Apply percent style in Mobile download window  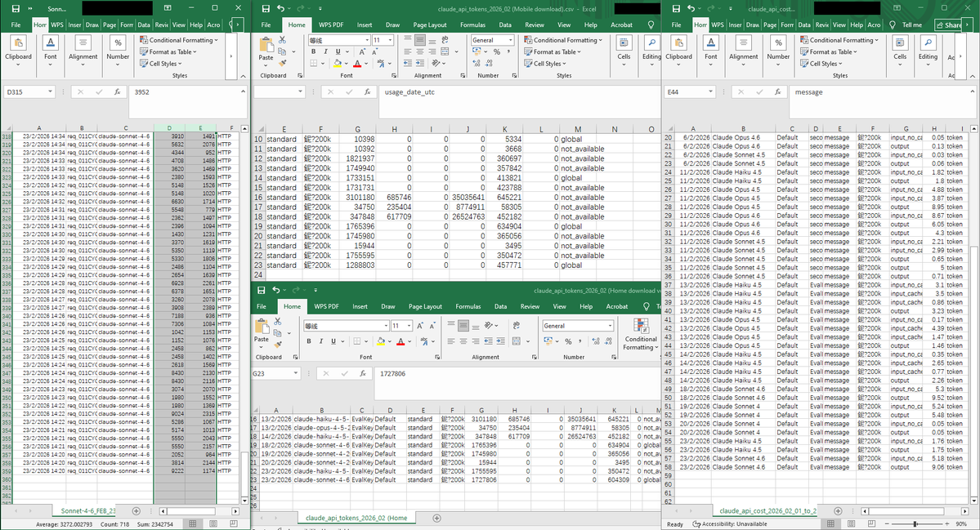(x=497, y=51)
